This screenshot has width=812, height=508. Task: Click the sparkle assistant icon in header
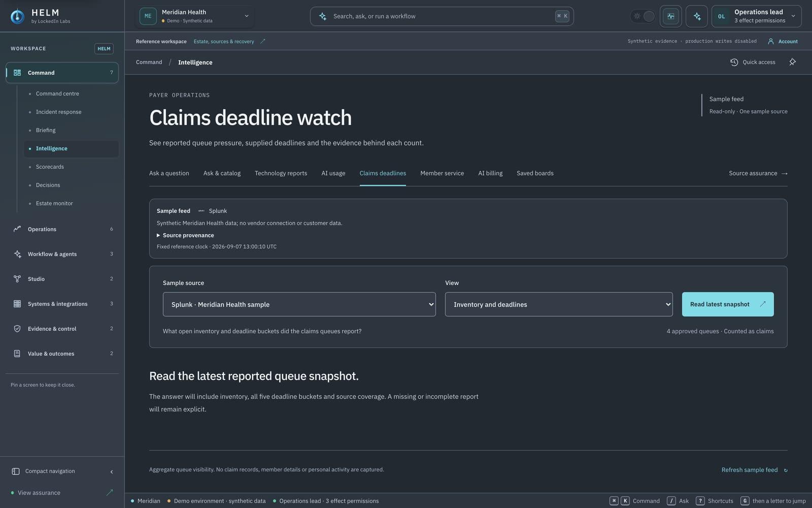tap(697, 16)
